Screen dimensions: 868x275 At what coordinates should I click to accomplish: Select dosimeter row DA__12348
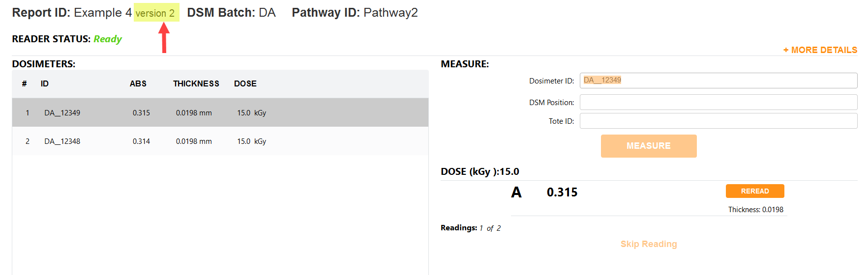click(x=220, y=141)
